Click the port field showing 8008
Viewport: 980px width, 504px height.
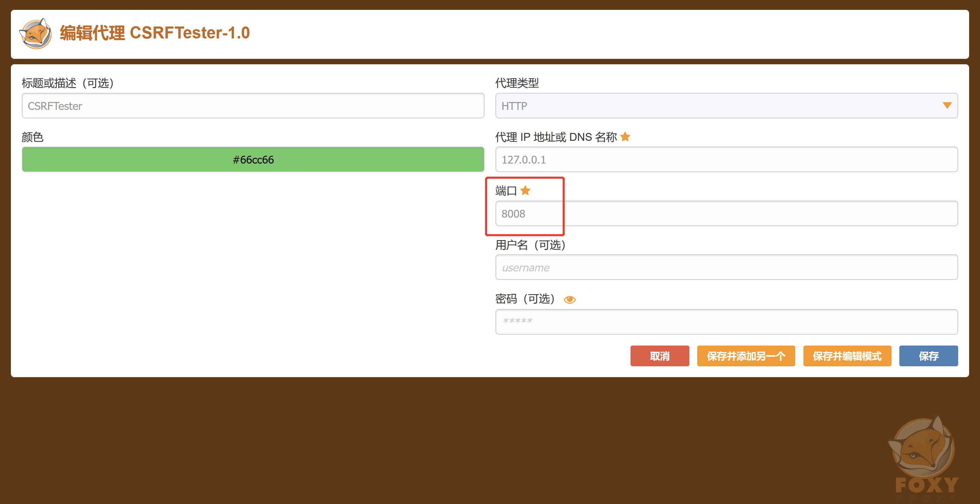coord(726,214)
